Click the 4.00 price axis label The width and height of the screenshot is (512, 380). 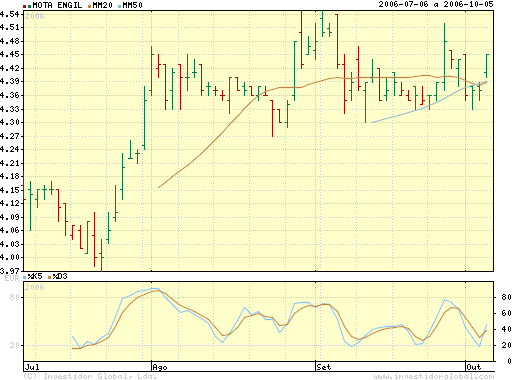[9, 258]
